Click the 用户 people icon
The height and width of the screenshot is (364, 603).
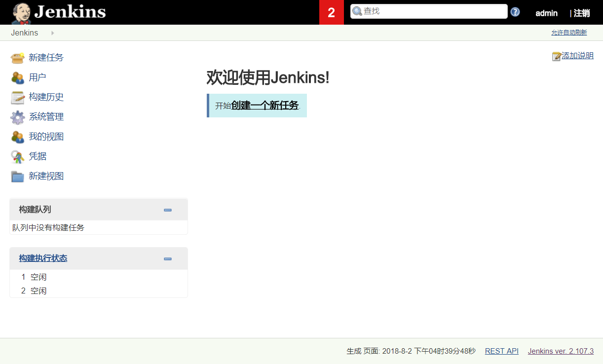pyautogui.click(x=18, y=77)
